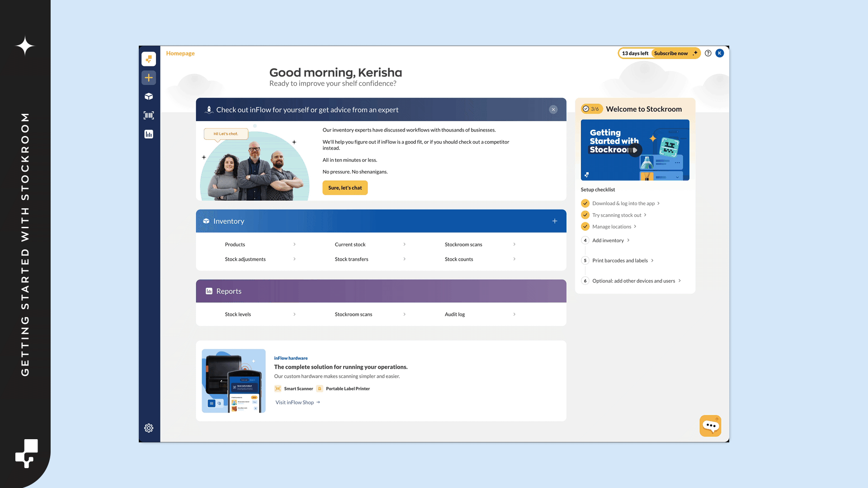Screen dimensions: 868x488
Task: Click the Download & log into app checkmark
Action: [x=585, y=203]
